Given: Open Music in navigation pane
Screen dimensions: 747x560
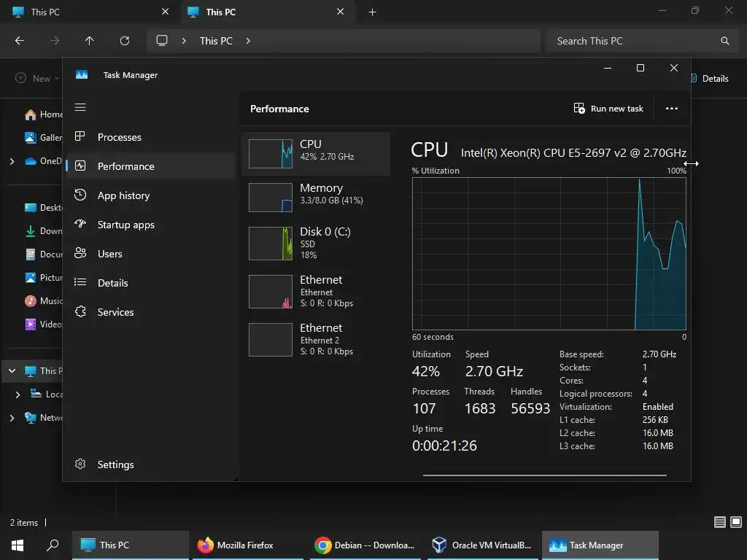Looking at the screenshot, I should (43, 301).
